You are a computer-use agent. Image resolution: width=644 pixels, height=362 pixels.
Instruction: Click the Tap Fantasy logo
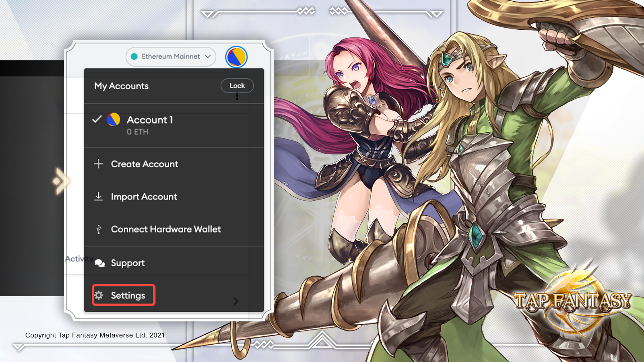coord(572,301)
